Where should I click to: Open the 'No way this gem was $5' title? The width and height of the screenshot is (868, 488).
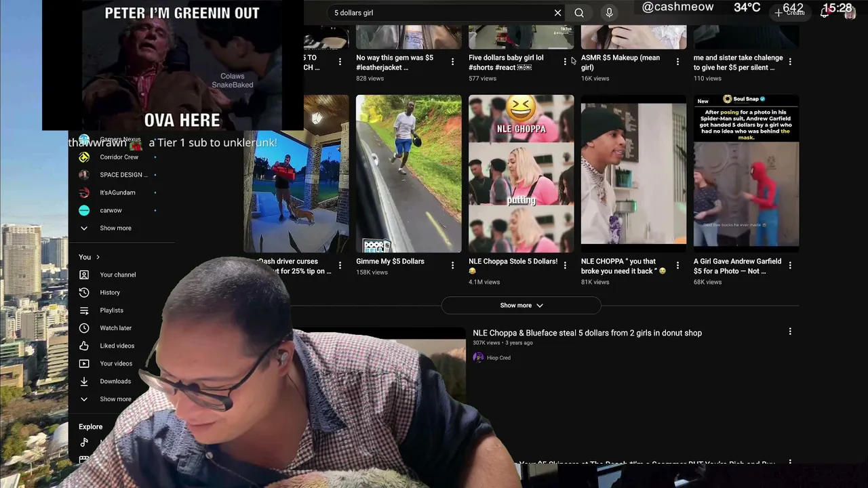point(395,62)
